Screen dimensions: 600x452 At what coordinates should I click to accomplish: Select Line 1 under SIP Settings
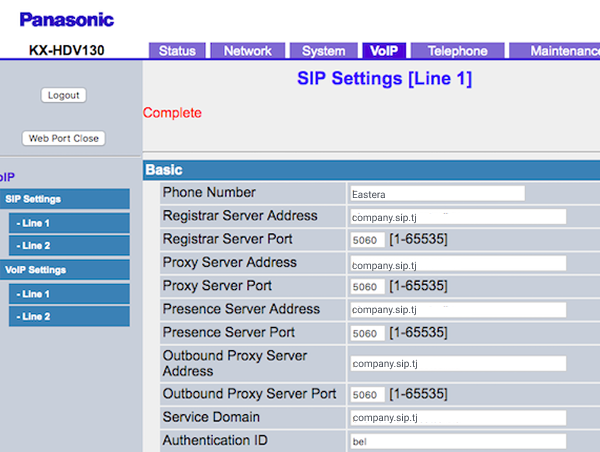[x=69, y=223]
